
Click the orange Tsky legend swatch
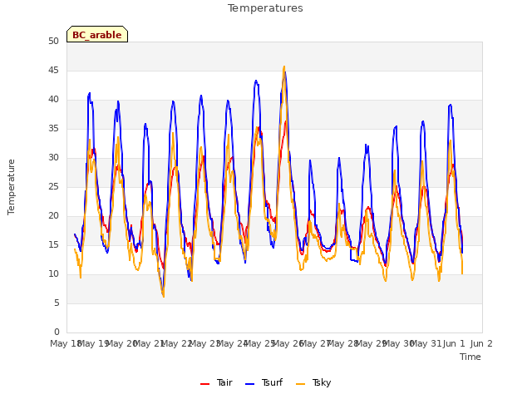(301, 384)
